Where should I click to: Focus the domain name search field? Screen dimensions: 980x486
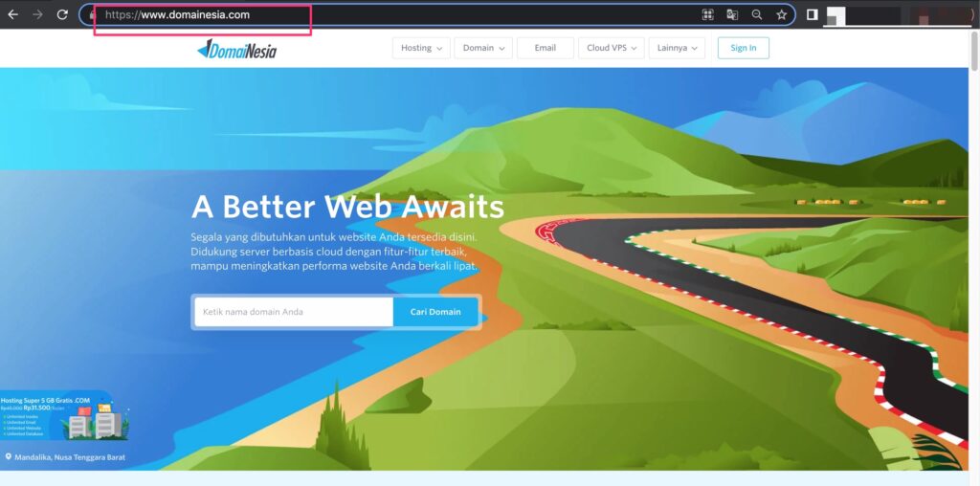tap(293, 312)
